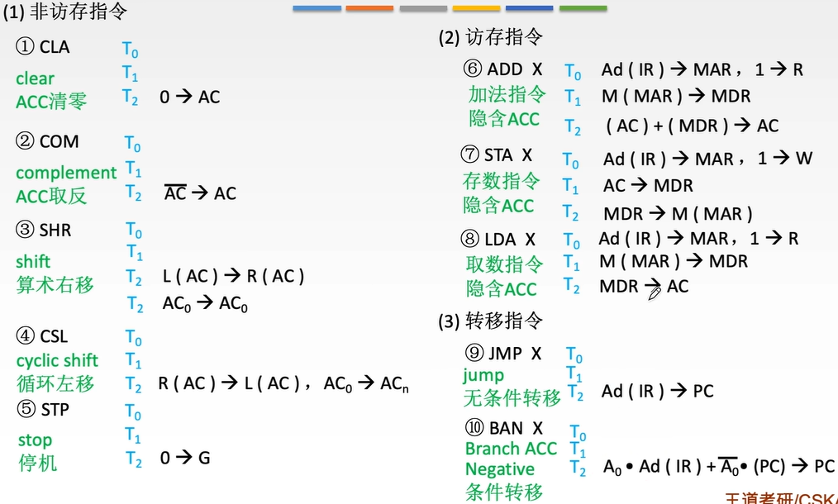Click the ⑥ ADD X instruction label
The height and width of the screenshot is (504, 838).
pyautogui.click(x=502, y=69)
